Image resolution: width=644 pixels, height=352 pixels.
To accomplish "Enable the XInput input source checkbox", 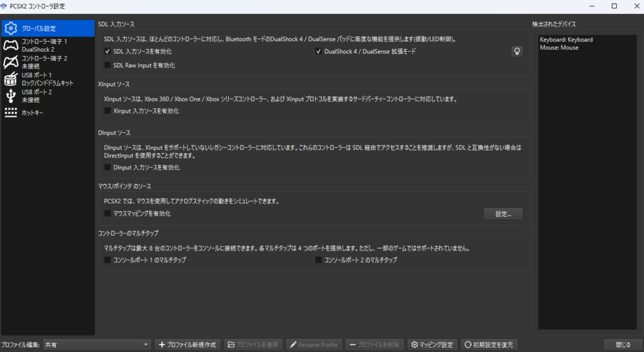I will [108, 111].
